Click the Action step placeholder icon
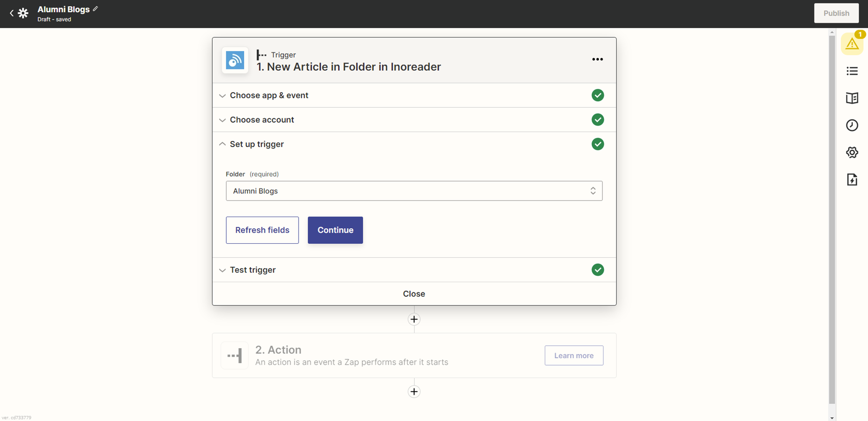The width and height of the screenshot is (868, 421). click(234, 355)
